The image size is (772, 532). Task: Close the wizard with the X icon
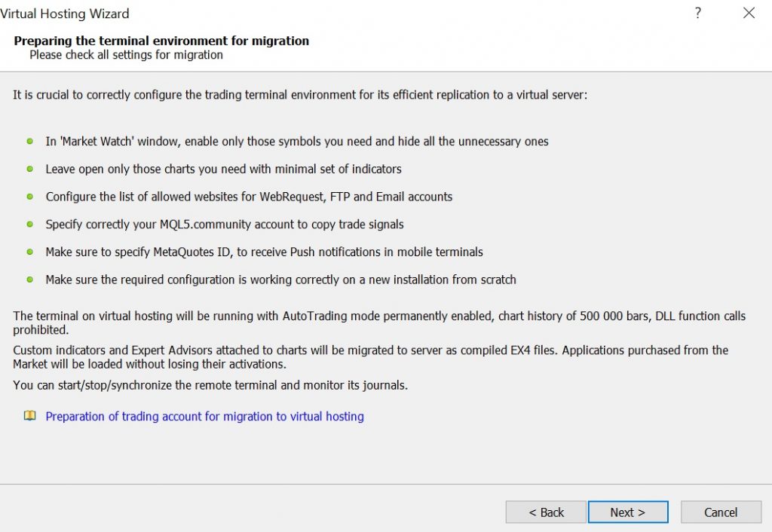pyautogui.click(x=749, y=13)
